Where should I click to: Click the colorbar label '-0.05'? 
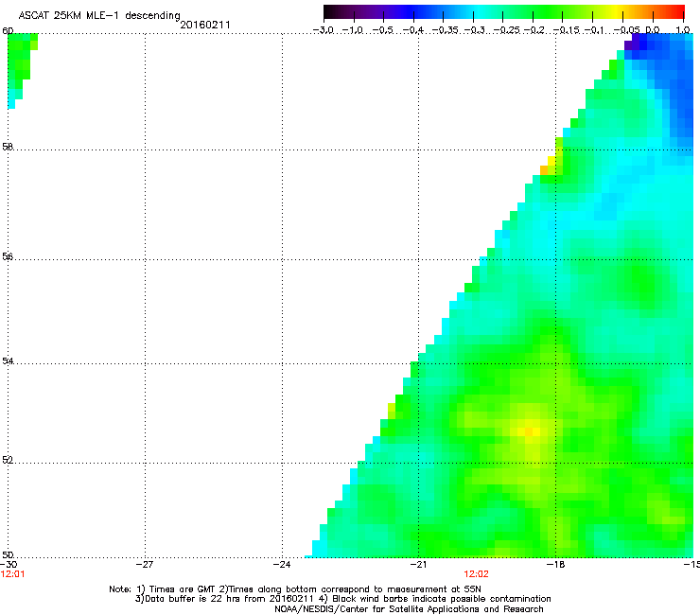tap(627, 30)
